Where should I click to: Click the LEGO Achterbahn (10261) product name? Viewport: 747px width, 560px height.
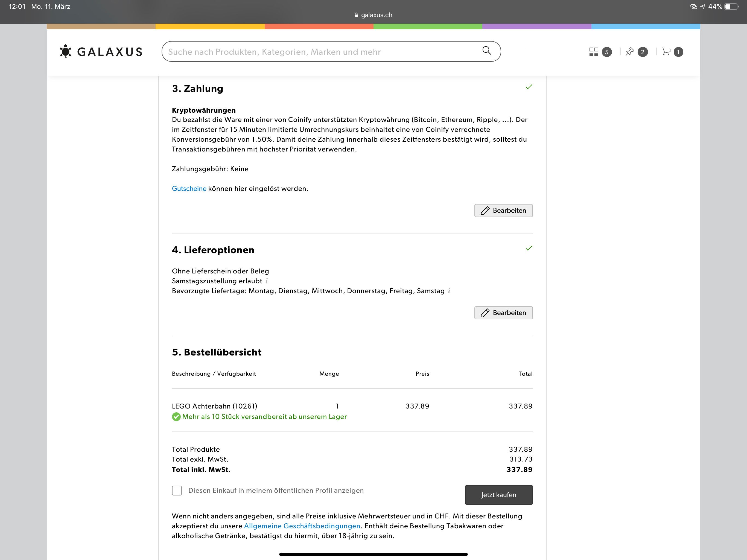coord(214,406)
